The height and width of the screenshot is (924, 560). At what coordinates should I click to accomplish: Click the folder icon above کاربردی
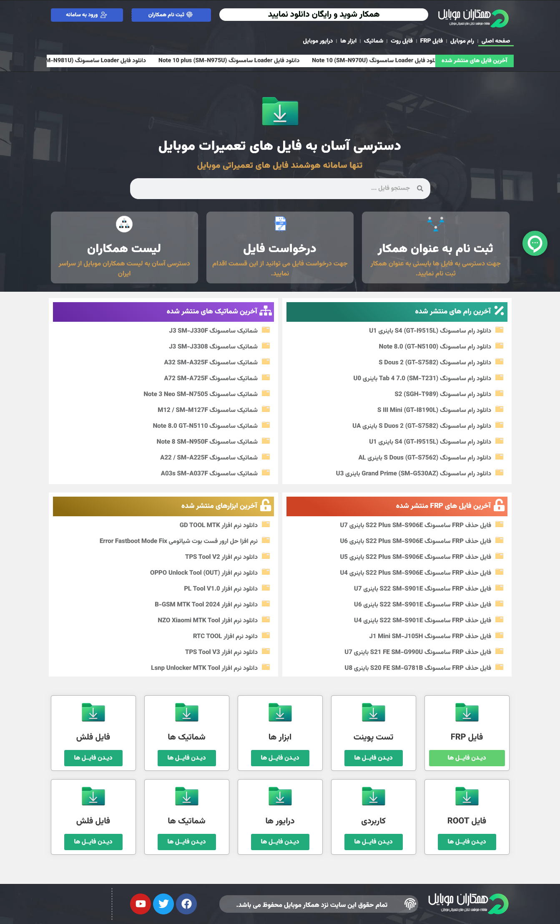tap(374, 796)
